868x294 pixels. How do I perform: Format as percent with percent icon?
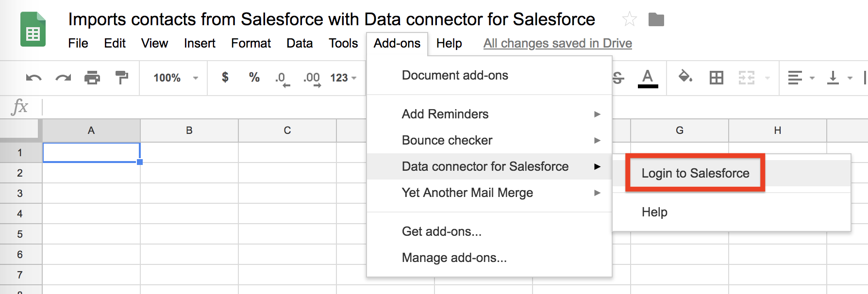tap(254, 77)
